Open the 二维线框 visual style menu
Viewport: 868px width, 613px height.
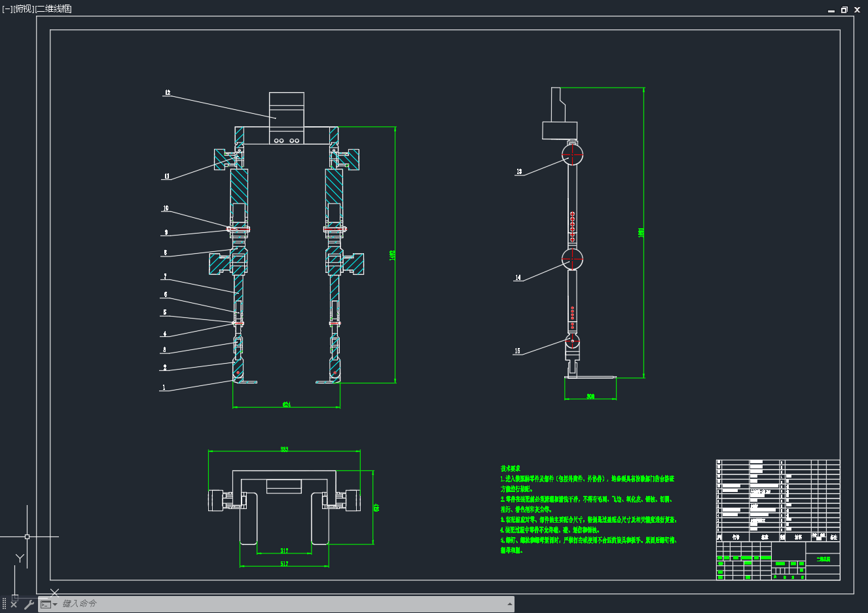click(x=54, y=9)
